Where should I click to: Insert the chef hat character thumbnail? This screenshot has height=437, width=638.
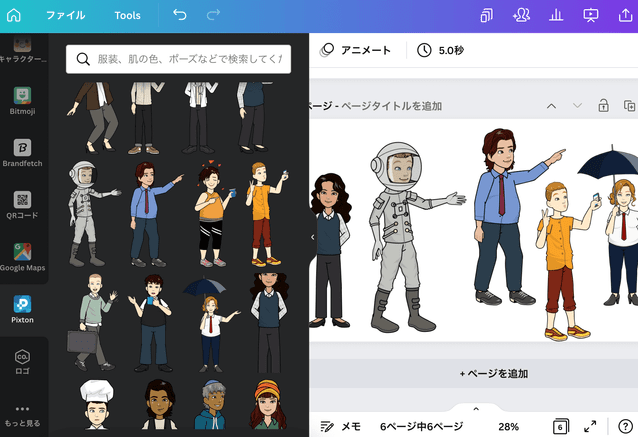pyautogui.click(x=96, y=404)
